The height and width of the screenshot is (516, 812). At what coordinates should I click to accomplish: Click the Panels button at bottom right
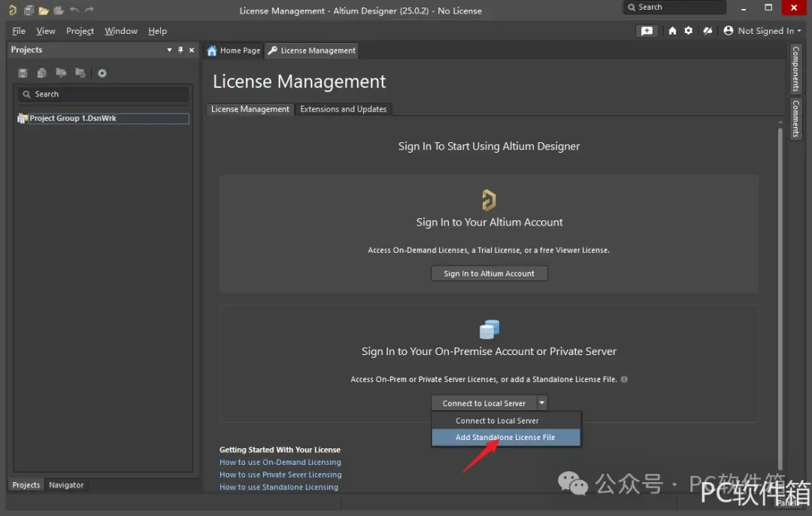click(x=787, y=502)
